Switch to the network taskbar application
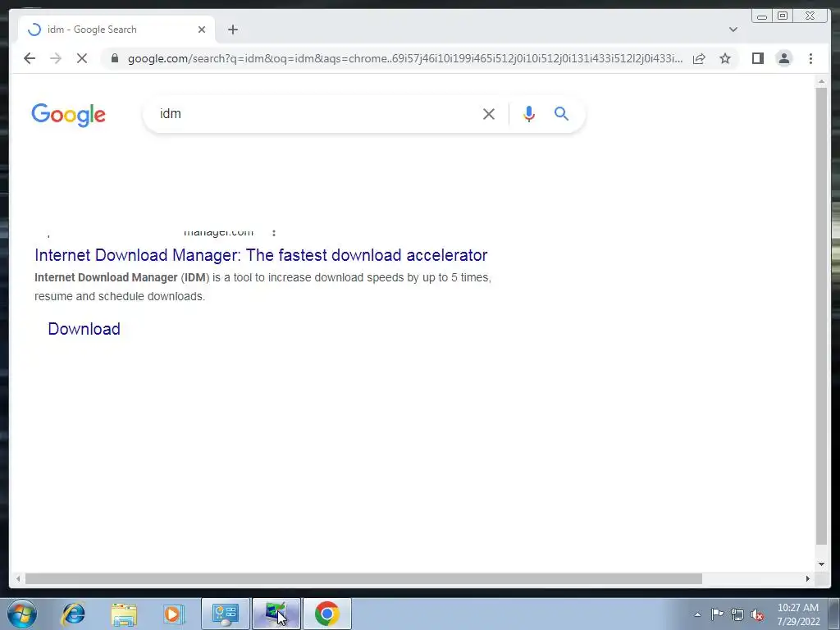 tap(276, 614)
